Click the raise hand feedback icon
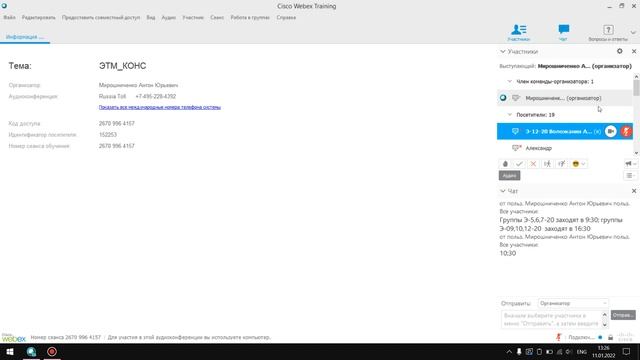 click(505, 164)
